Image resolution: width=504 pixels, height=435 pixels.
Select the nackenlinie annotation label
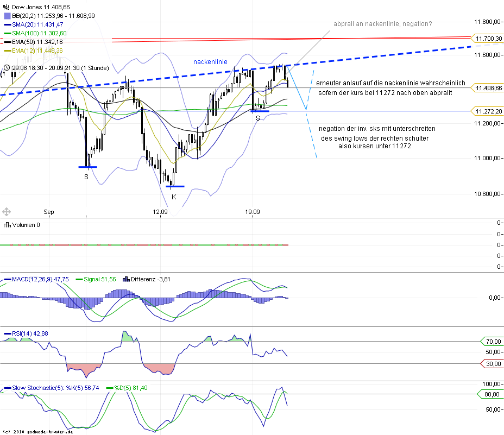coord(210,62)
